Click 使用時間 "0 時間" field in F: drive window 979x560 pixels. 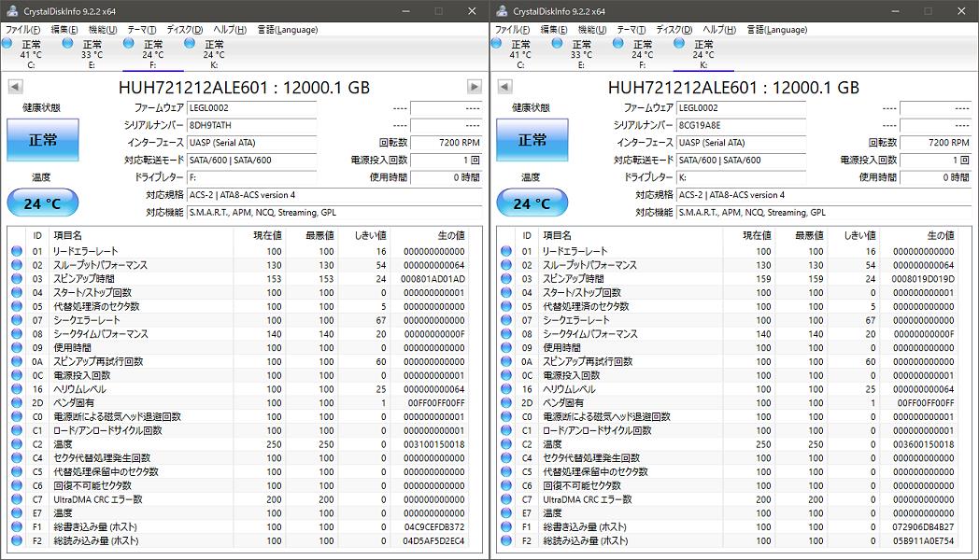(x=446, y=177)
